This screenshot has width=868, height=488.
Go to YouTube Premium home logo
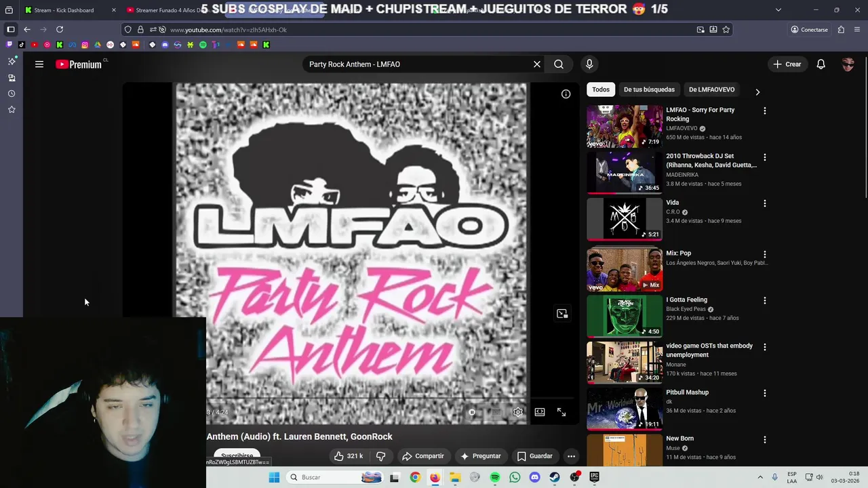[x=79, y=64]
